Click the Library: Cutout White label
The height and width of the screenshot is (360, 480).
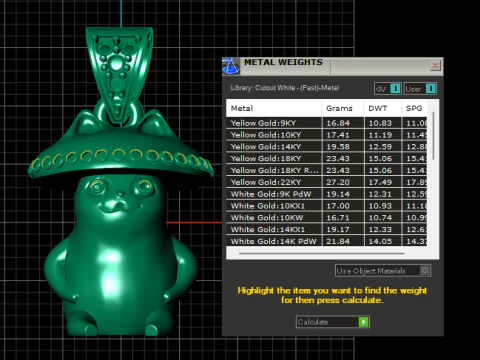click(285, 88)
